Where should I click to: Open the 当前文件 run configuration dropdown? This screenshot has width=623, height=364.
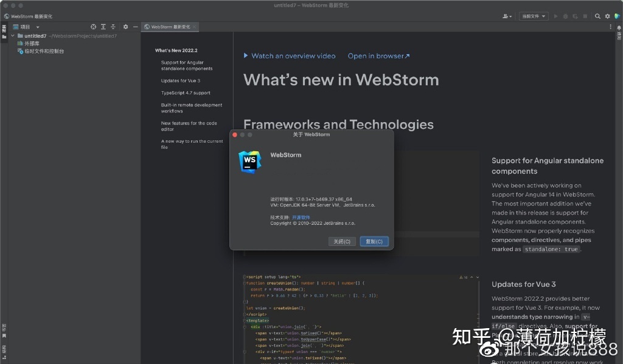534,16
